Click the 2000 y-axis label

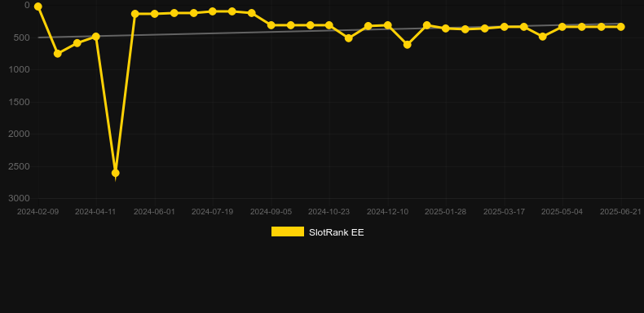point(20,134)
